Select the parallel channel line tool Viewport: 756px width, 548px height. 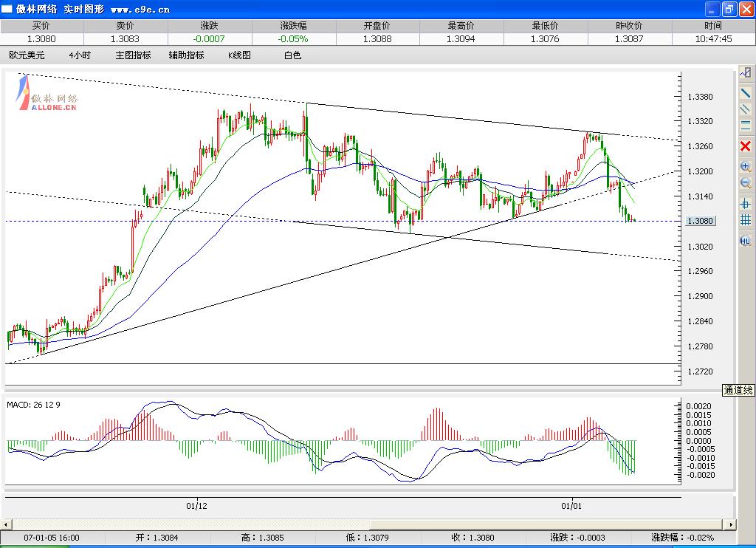(746, 109)
